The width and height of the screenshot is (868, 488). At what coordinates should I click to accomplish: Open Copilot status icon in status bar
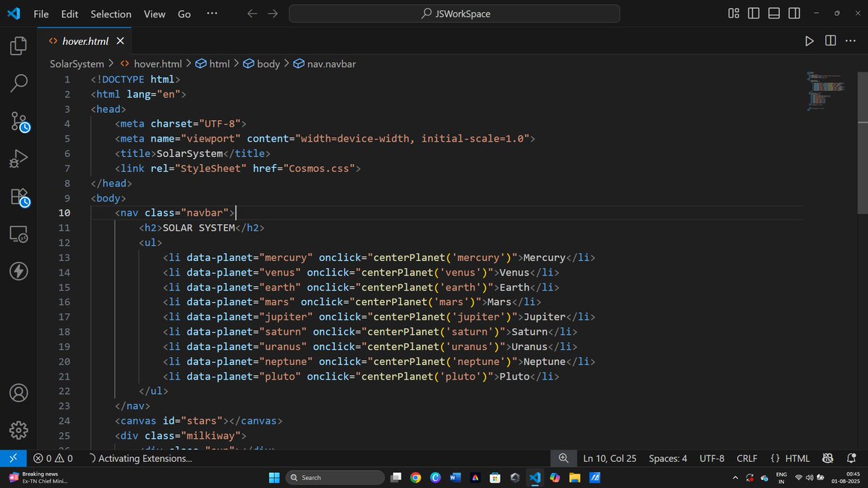pos(828,458)
